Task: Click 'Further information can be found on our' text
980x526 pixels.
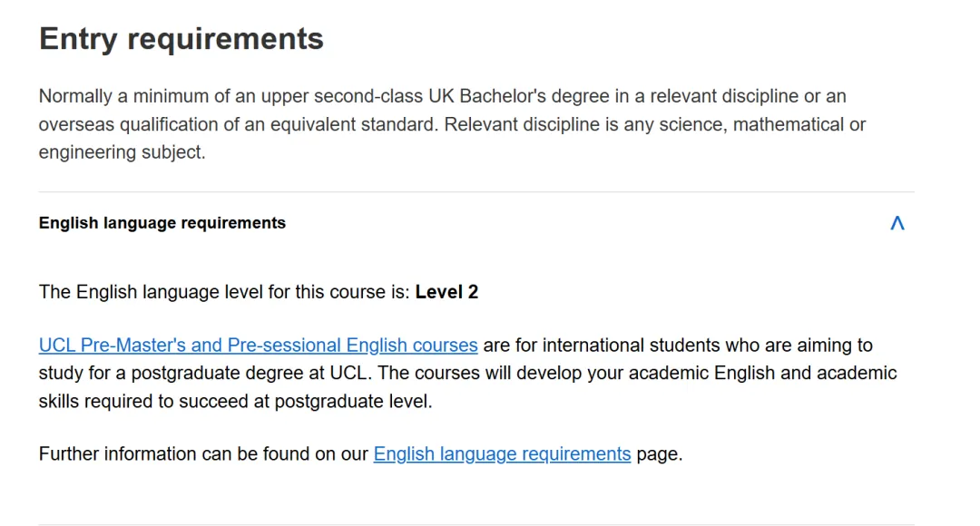Action: tap(204, 453)
